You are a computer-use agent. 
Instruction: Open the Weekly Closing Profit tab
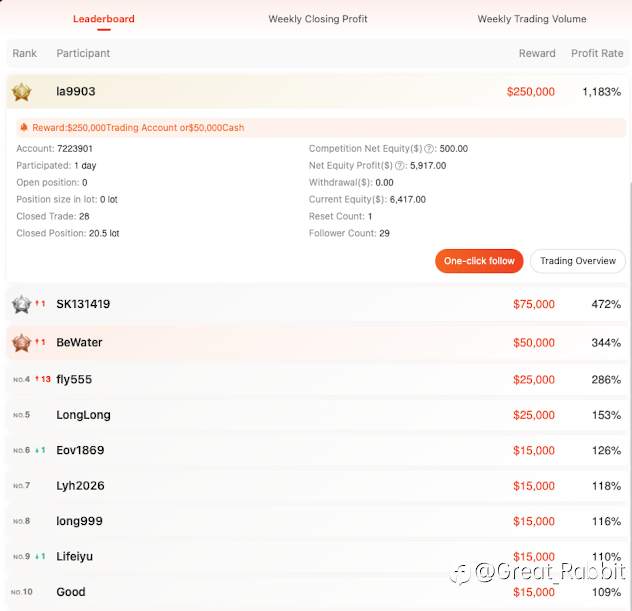[318, 19]
